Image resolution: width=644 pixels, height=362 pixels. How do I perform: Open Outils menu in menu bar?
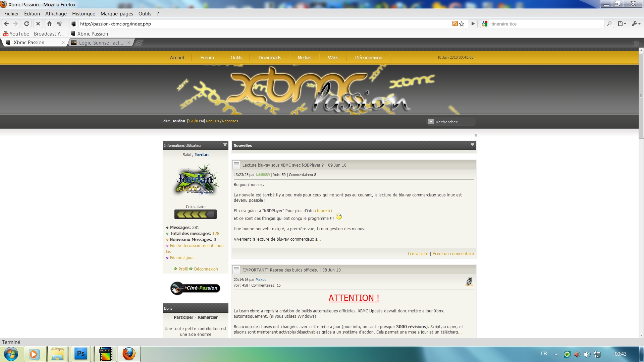[x=145, y=14]
